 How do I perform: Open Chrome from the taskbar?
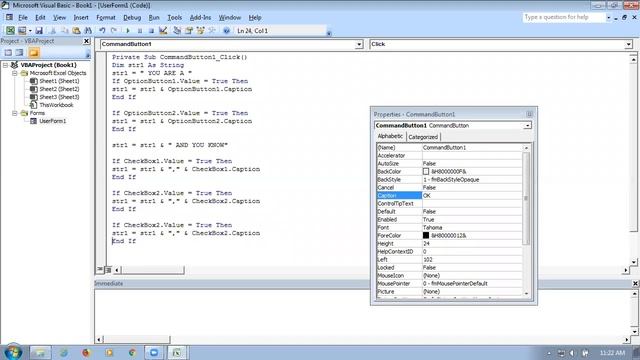(132, 352)
